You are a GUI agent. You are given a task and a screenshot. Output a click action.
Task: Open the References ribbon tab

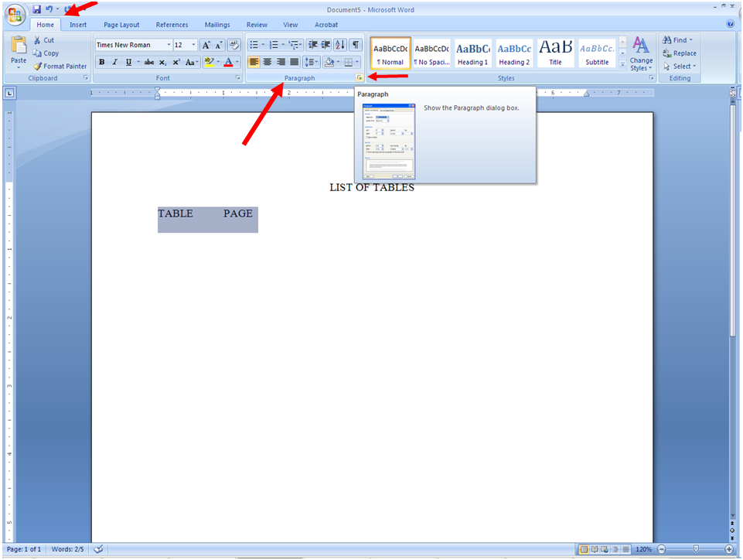pos(172,24)
